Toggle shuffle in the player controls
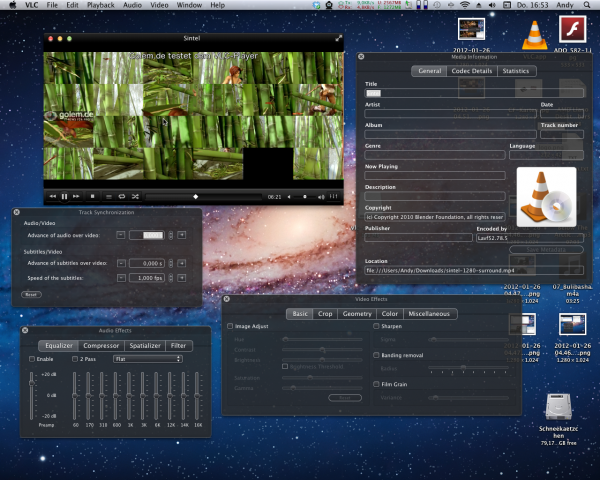This screenshot has width=600, height=480. (x=135, y=197)
